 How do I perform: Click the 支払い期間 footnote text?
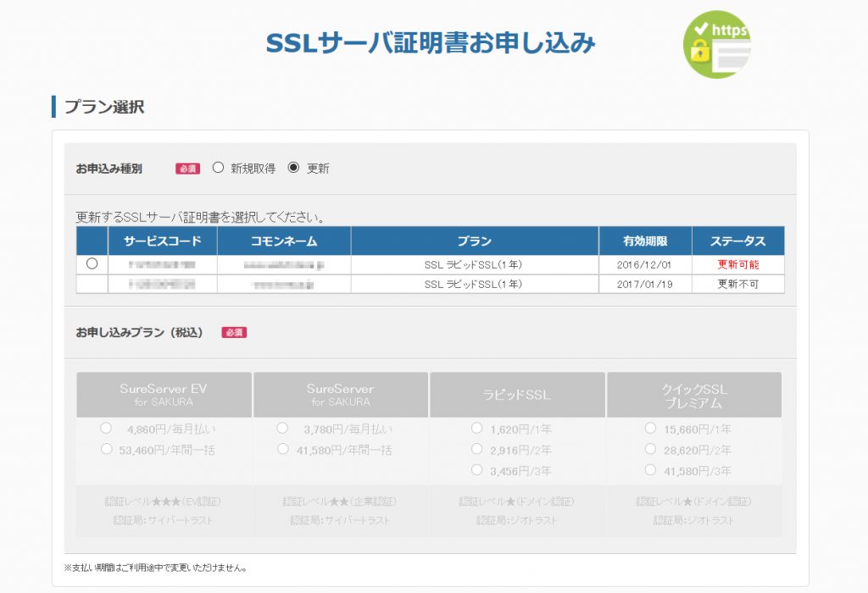pyautogui.click(x=156, y=568)
